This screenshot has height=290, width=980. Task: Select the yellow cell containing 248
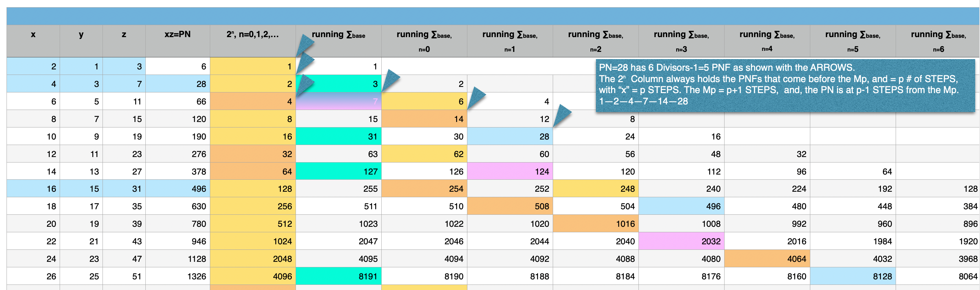(x=595, y=189)
